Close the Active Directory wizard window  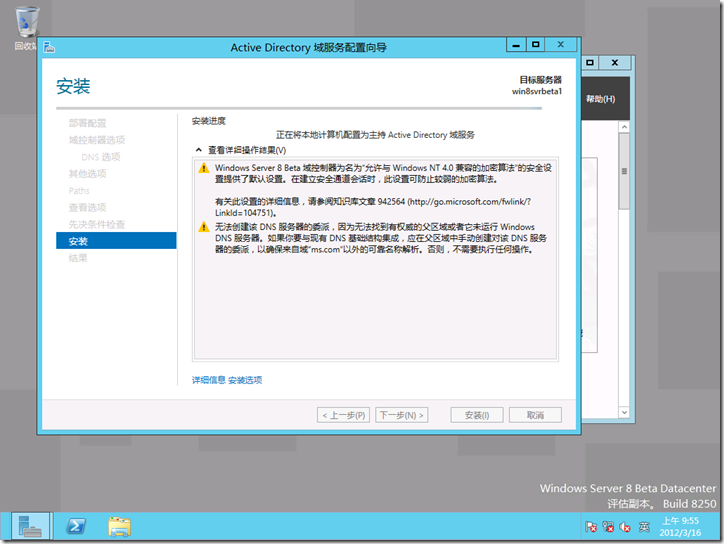coord(561,45)
